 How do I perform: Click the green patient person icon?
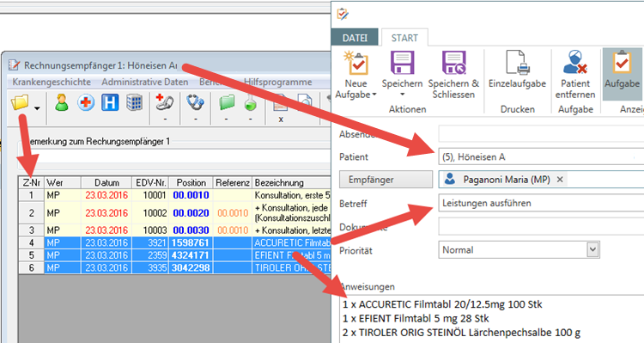[x=62, y=102]
